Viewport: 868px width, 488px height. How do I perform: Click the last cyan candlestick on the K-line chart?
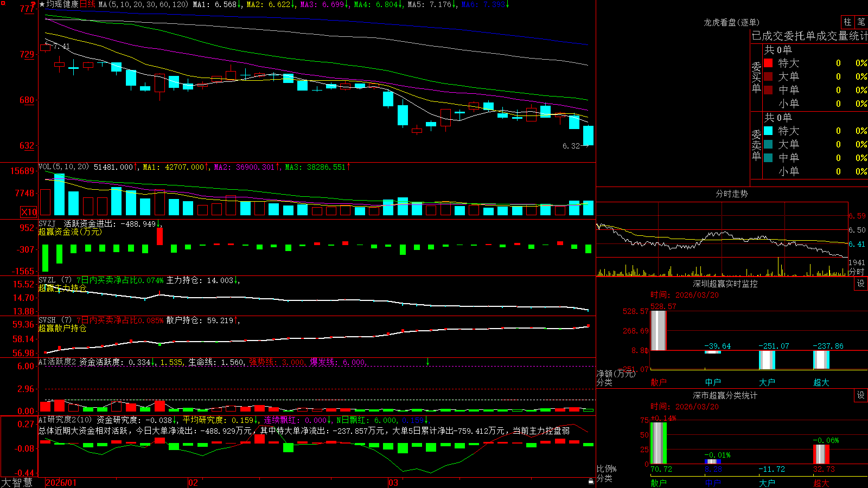588,136
